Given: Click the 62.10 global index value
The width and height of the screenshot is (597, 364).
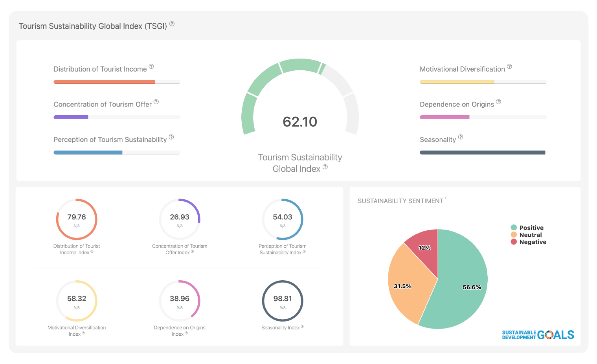Looking at the screenshot, I should pos(300,122).
